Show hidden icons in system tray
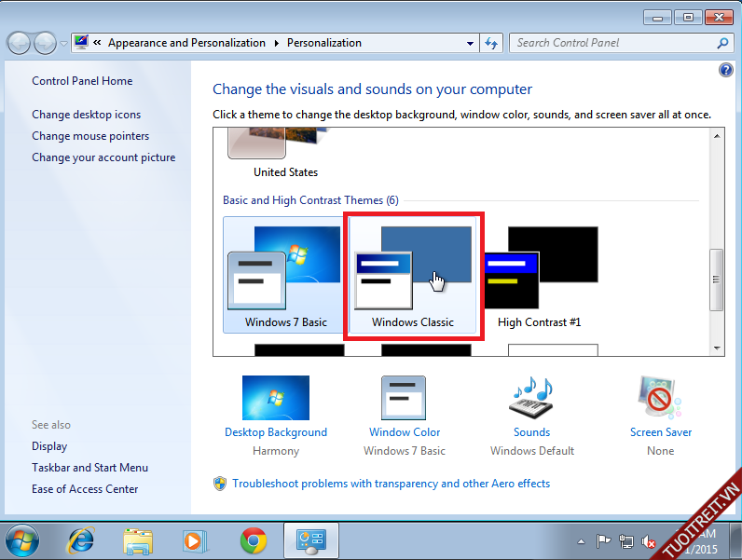The image size is (742, 560). (582, 541)
